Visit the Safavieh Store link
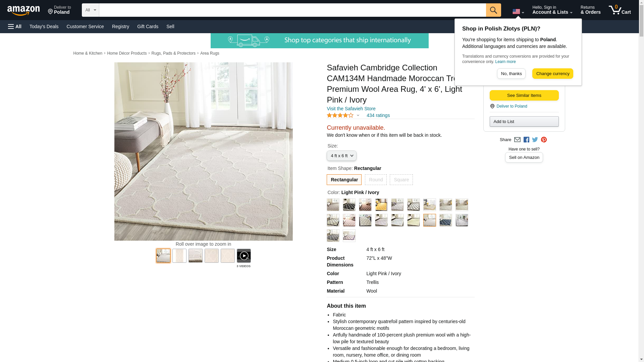Image resolution: width=644 pixels, height=362 pixels. point(351,109)
